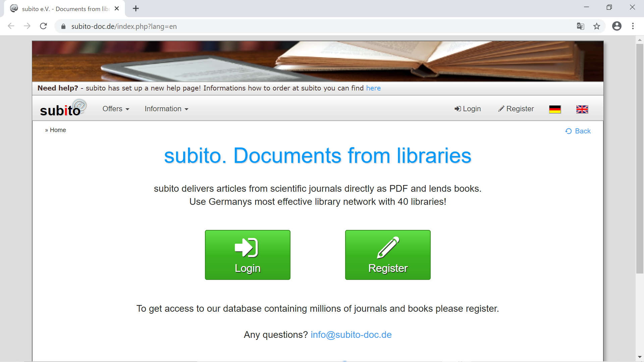Screen dimensions: 644x362
Task: Switch language via the UK flag icon
Action: (x=582, y=109)
